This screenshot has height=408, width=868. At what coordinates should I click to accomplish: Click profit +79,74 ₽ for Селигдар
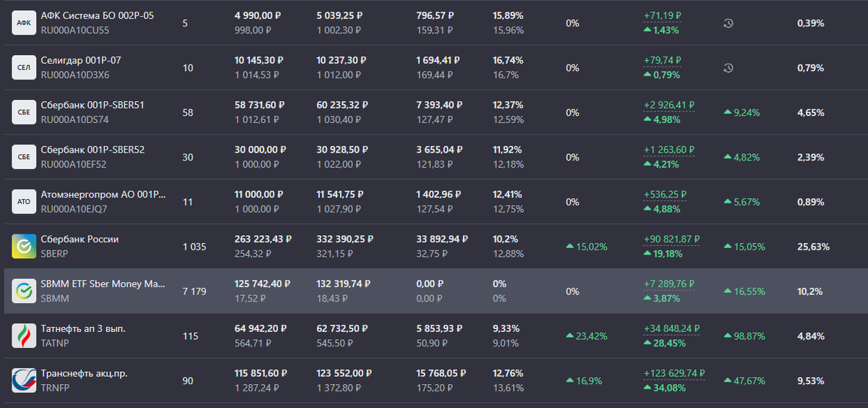coord(663,60)
